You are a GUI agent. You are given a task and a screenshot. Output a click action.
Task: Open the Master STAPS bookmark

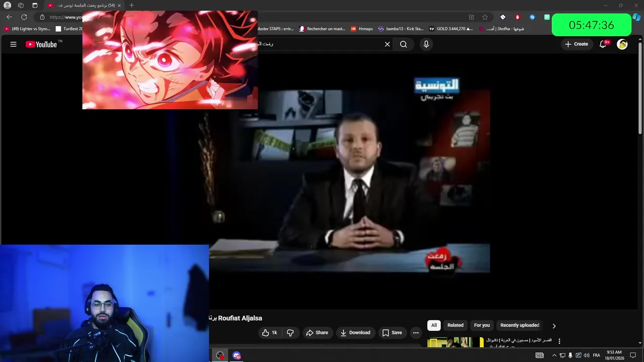[x=276, y=29]
